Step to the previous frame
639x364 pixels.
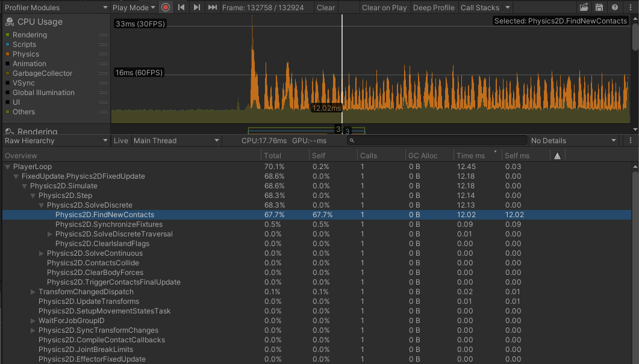point(182,7)
